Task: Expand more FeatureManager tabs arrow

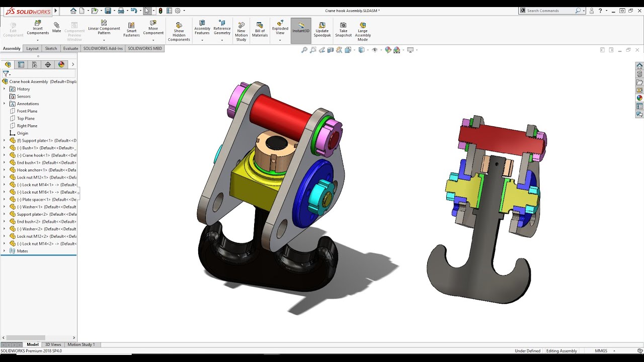Action: (x=73, y=64)
